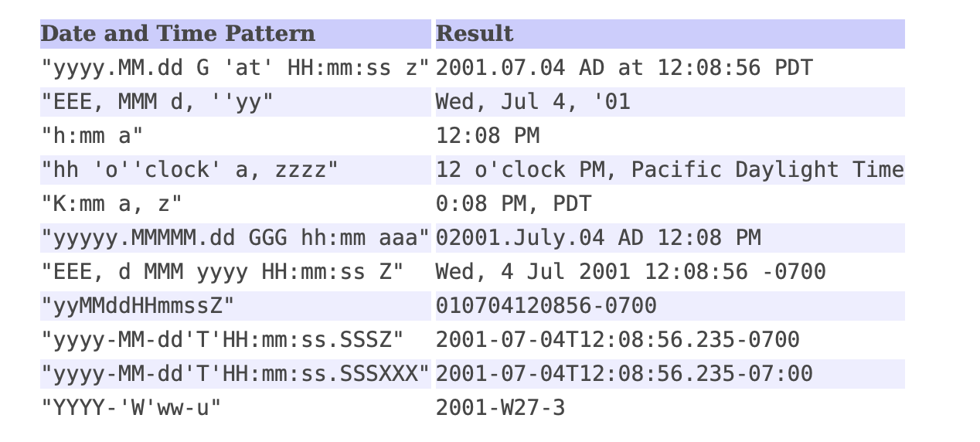Click the "h:mm a" pattern
This screenshot has width=980, height=442.
click(92, 136)
